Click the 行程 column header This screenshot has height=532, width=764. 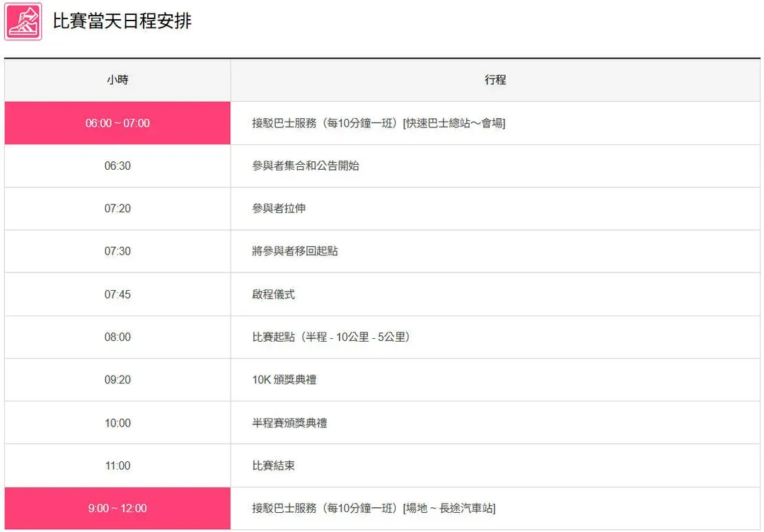coord(495,80)
